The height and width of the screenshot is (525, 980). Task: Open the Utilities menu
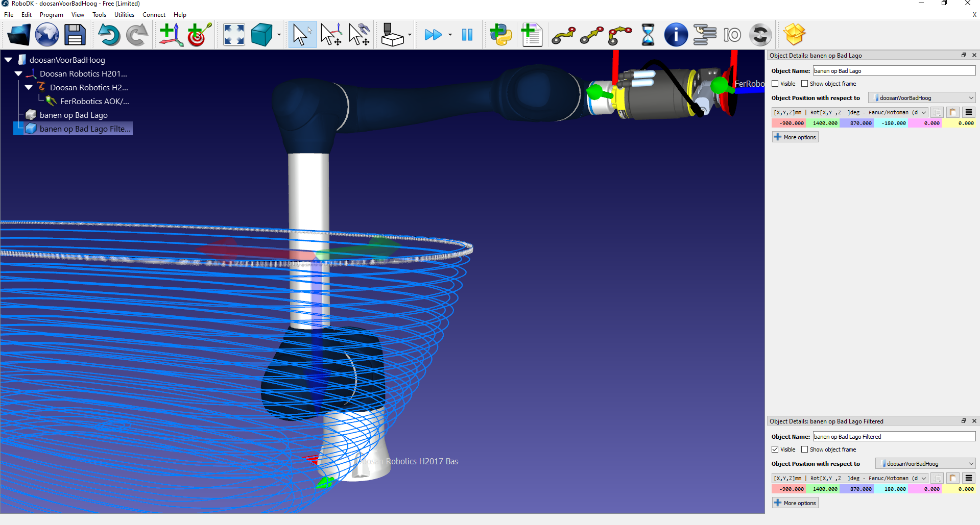pos(124,15)
